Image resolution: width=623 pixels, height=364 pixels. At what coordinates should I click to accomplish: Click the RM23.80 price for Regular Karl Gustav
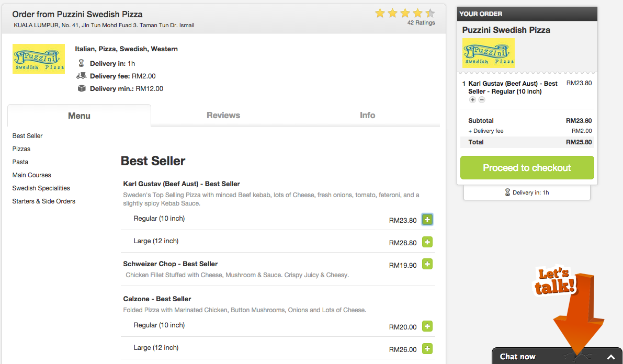click(x=403, y=221)
